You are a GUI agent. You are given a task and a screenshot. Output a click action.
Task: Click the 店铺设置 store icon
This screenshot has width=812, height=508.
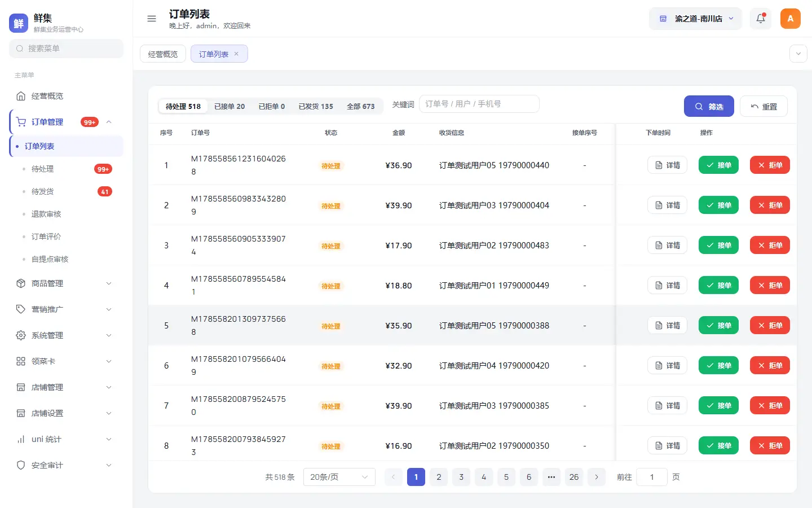point(21,413)
